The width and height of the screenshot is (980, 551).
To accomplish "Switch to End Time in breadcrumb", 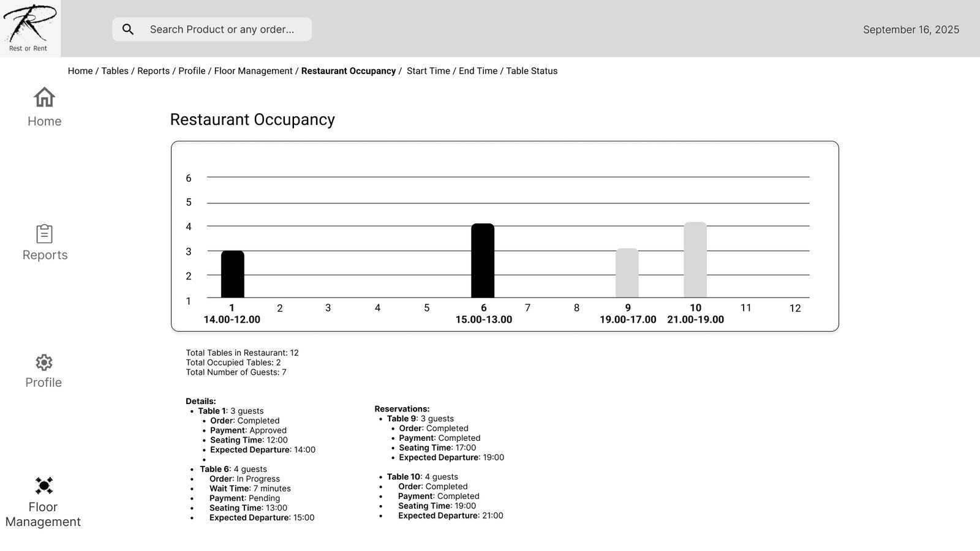I will [478, 71].
